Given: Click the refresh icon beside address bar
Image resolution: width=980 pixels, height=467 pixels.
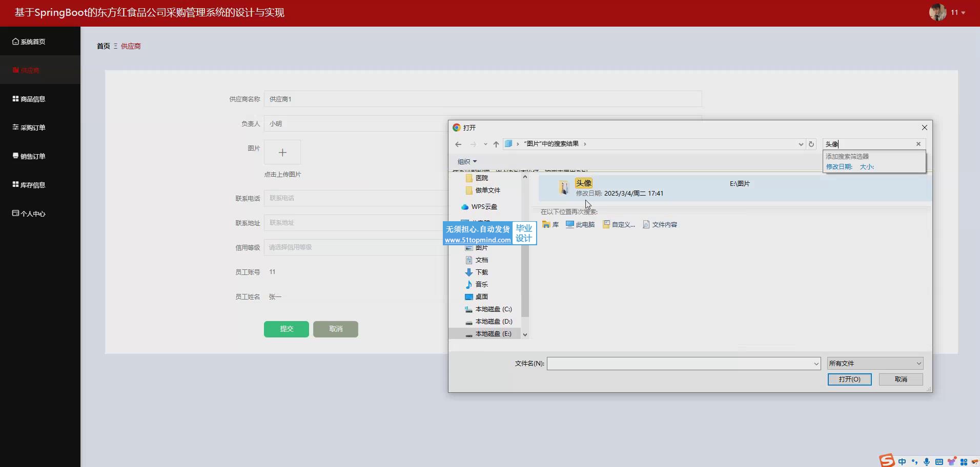Looking at the screenshot, I should 811,144.
